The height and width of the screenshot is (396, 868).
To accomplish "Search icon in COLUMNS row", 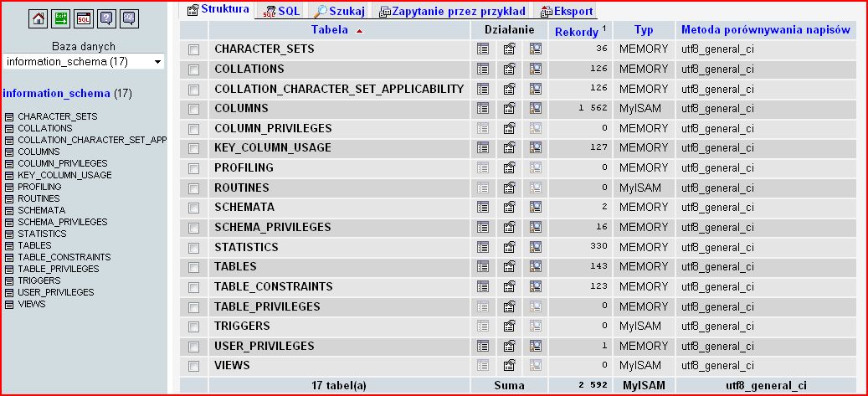I will tap(536, 109).
